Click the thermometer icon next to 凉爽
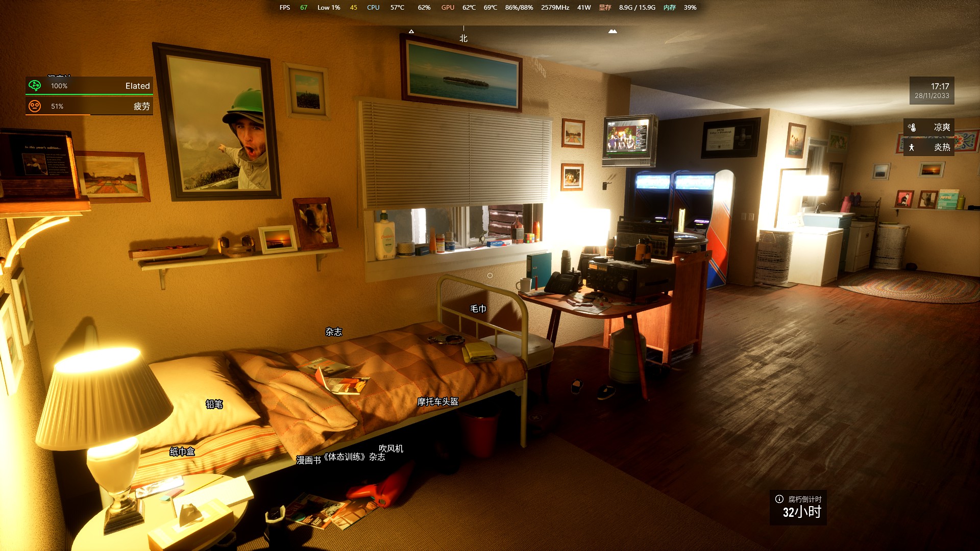980x551 pixels. 912,127
